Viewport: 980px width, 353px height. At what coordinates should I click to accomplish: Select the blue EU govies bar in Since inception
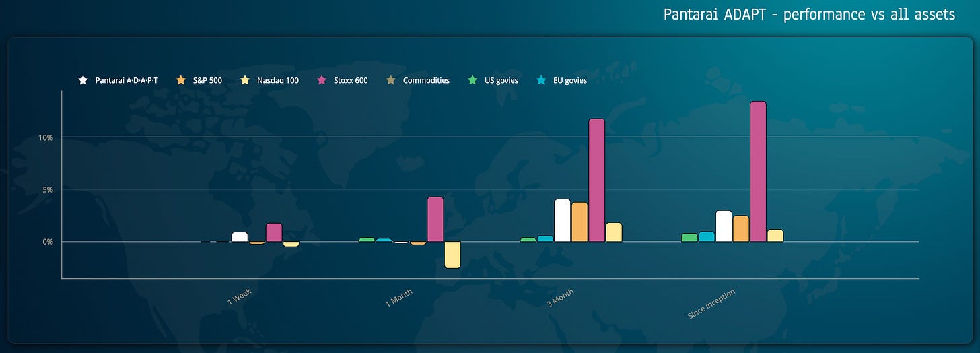point(707,236)
